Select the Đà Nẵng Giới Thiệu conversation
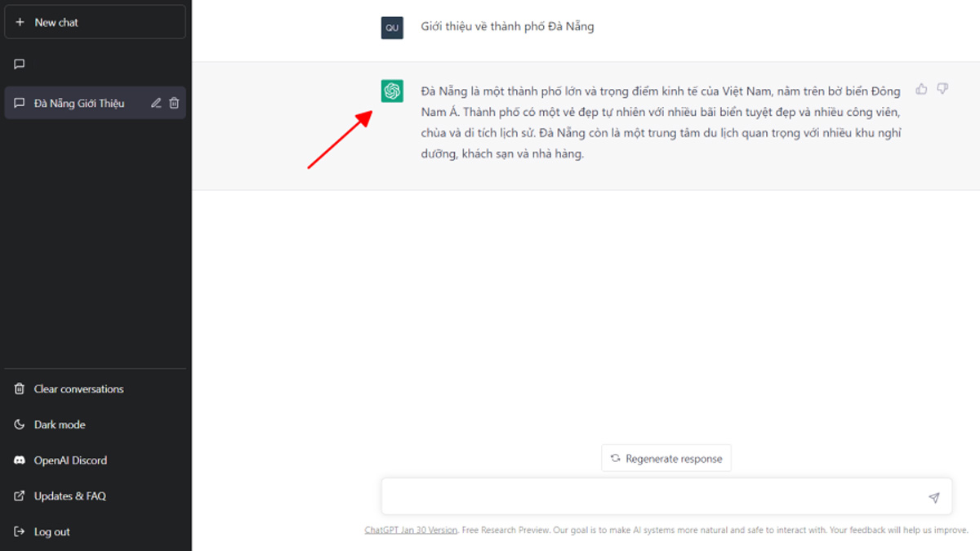980x551 pixels. point(79,104)
